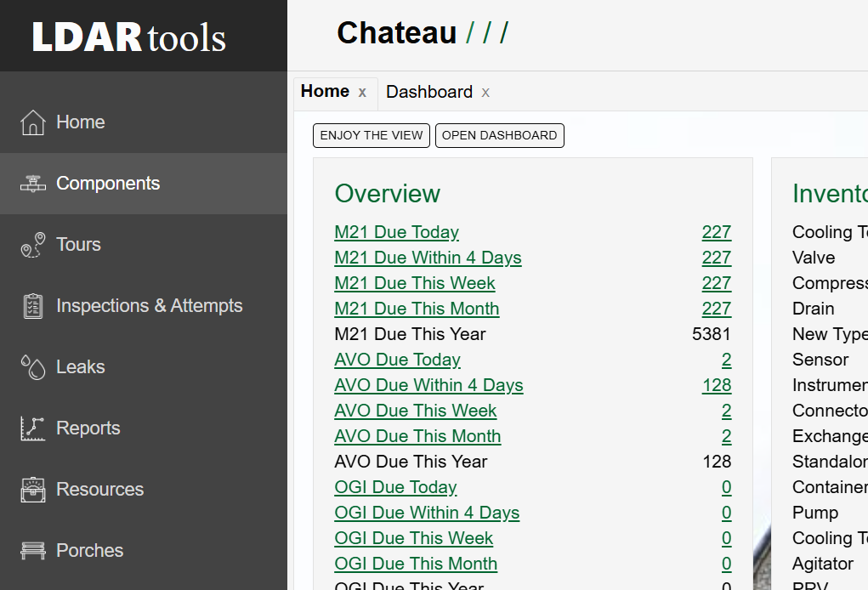The width and height of the screenshot is (868, 590).
Task: Click the Resources treasure-chest icon
Action: [32, 490]
